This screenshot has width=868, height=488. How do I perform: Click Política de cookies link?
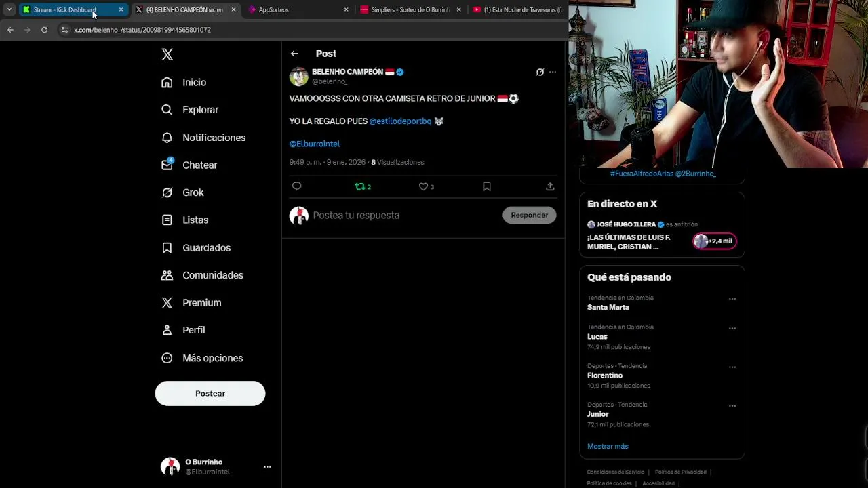click(x=609, y=483)
